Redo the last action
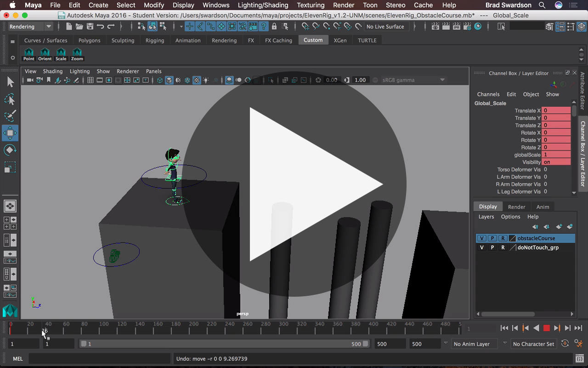Image resolution: width=588 pixels, height=368 pixels. click(111, 27)
